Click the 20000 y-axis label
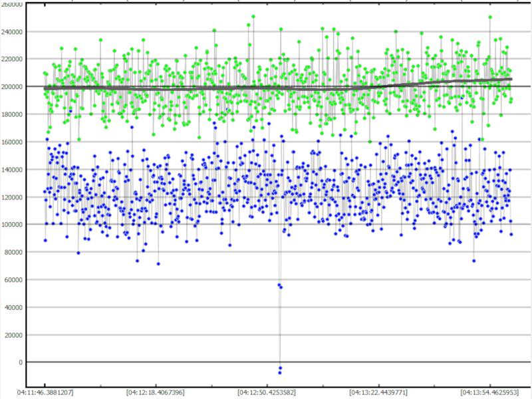532x399 pixels. coord(13,335)
